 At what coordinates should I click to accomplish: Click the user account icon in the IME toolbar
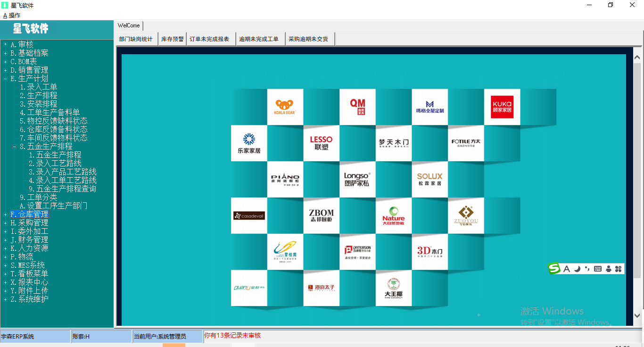(608, 269)
